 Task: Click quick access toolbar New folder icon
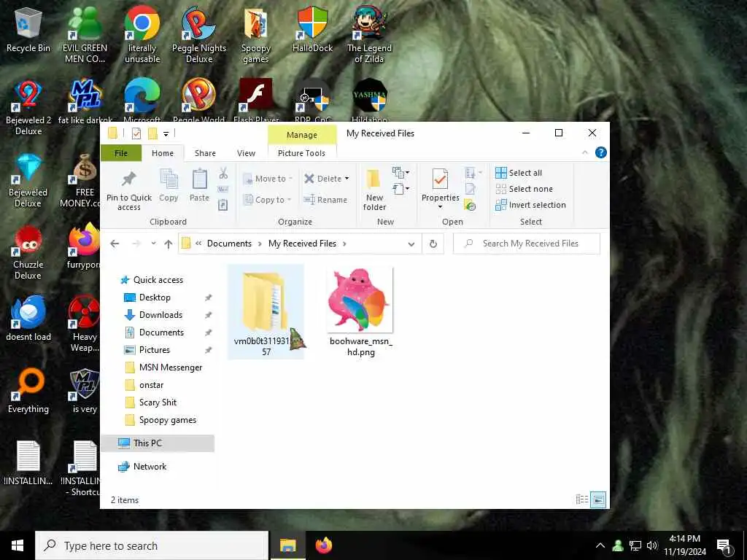152,133
